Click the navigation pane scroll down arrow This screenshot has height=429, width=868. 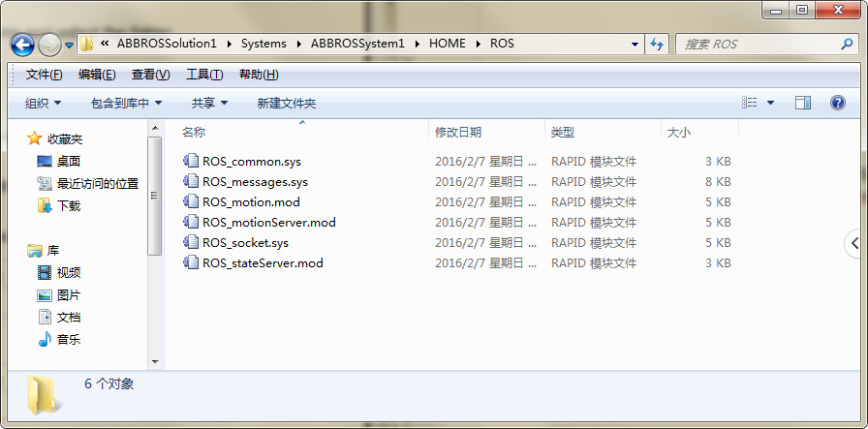click(155, 362)
